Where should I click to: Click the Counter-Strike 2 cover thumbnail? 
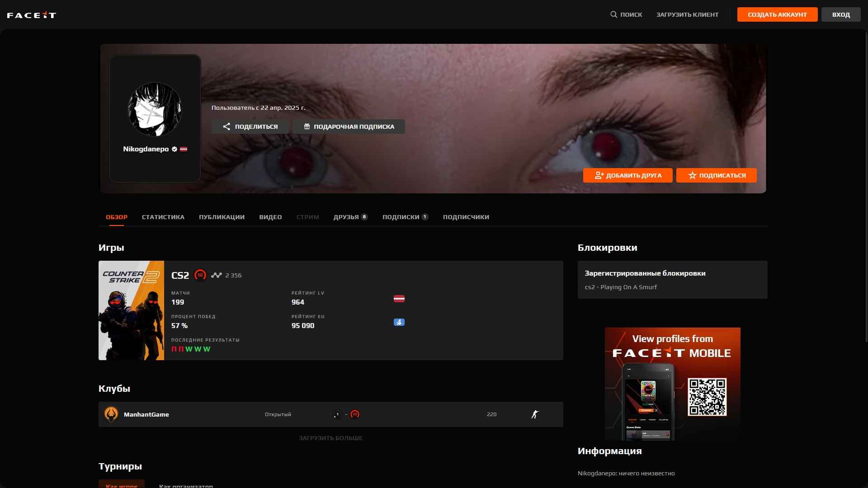pyautogui.click(x=131, y=310)
